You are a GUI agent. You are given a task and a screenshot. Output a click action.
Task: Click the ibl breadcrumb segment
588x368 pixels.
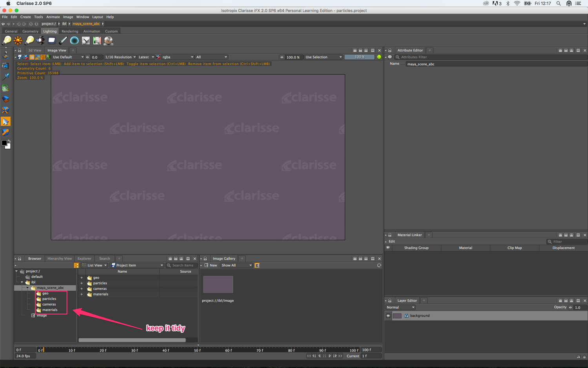coord(64,24)
